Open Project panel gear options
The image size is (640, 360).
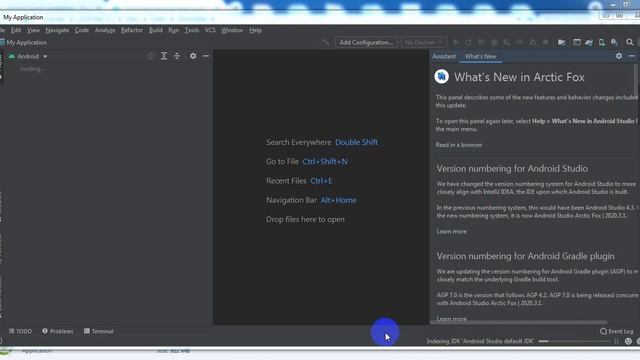(x=193, y=56)
